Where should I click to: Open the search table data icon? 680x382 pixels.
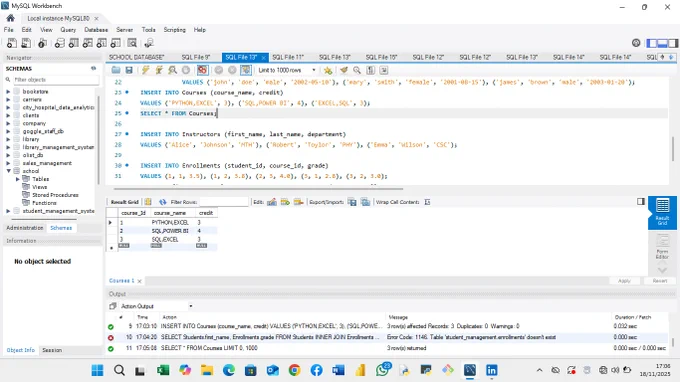click(132, 43)
